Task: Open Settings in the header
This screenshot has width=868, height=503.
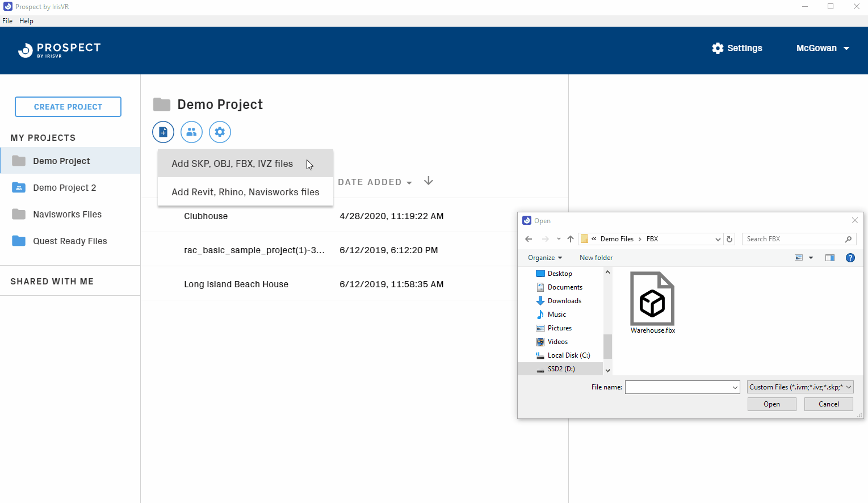Action: pyautogui.click(x=737, y=48)
